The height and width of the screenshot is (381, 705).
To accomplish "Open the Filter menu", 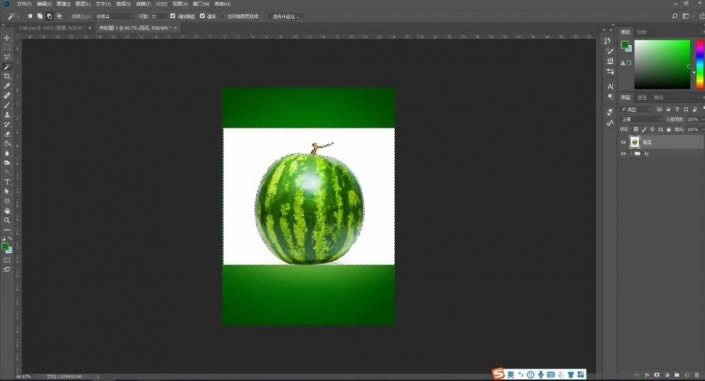I will pyautogui.click(x=143, y=4).
